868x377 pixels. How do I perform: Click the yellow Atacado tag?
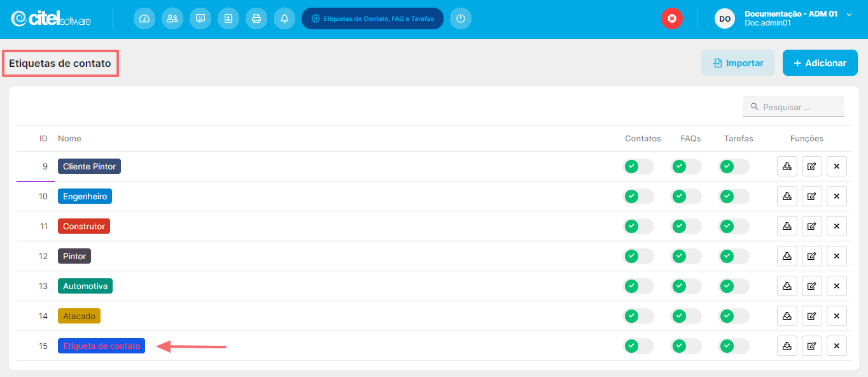pos(79,316)
